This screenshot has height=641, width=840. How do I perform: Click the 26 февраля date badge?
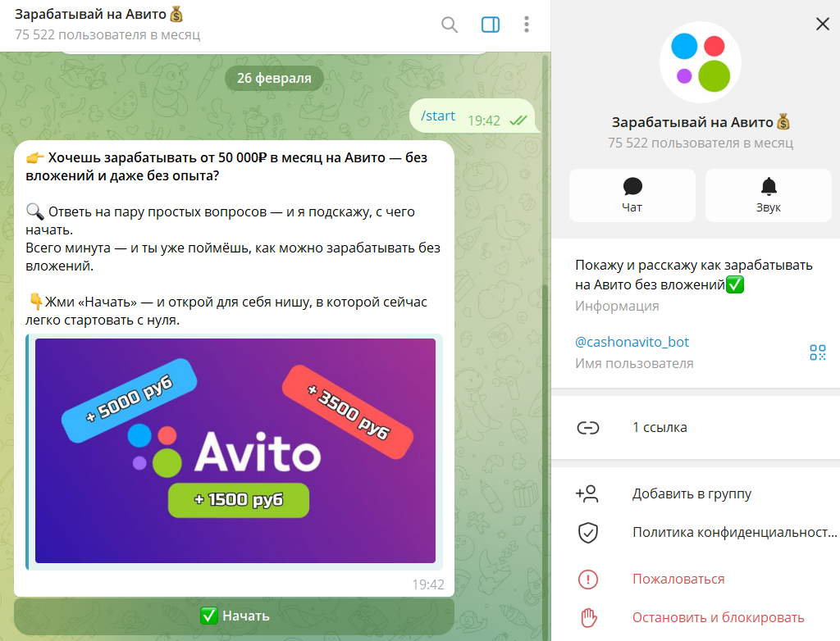click(274, 79)
